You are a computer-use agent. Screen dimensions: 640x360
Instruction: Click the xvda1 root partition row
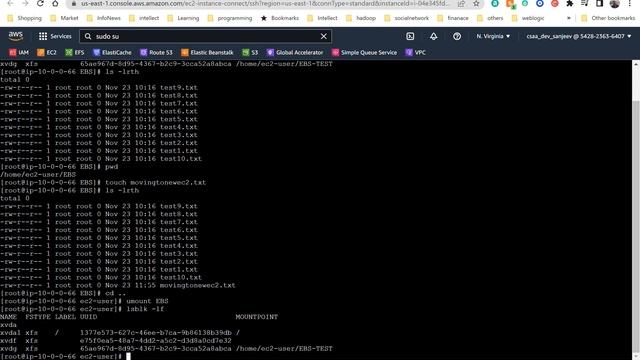[120, 333]
